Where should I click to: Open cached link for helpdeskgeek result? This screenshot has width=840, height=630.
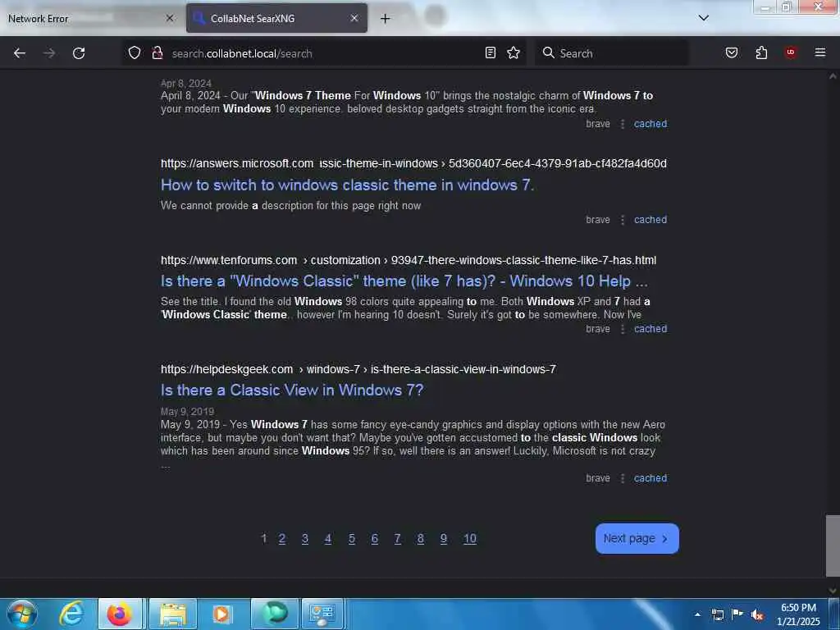pos(651,478)
